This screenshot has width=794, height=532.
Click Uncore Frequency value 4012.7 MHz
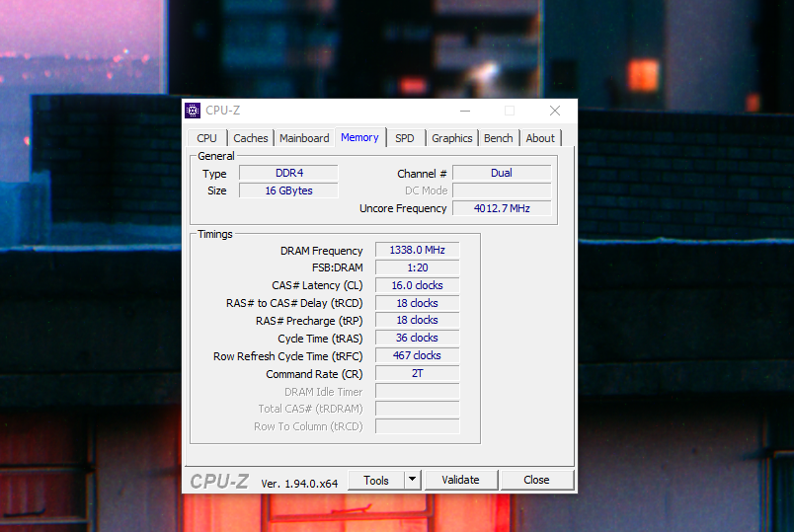(502, 208)
